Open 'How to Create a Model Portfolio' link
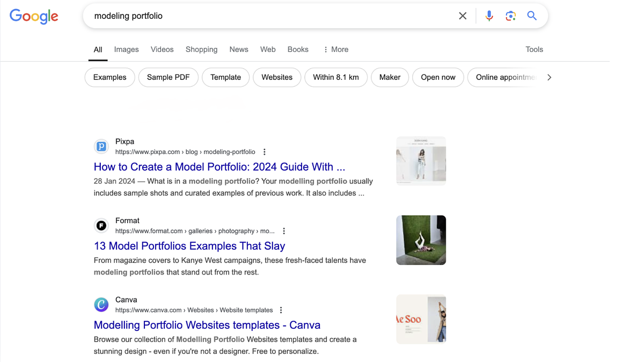Viewport: 644px width, 362px height. coord(219,167)
